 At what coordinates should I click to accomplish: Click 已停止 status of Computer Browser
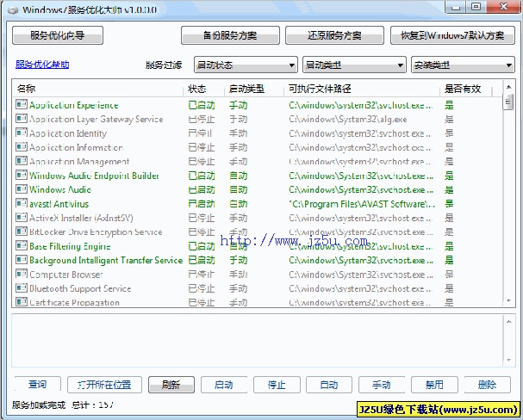[x=202, y=274]
